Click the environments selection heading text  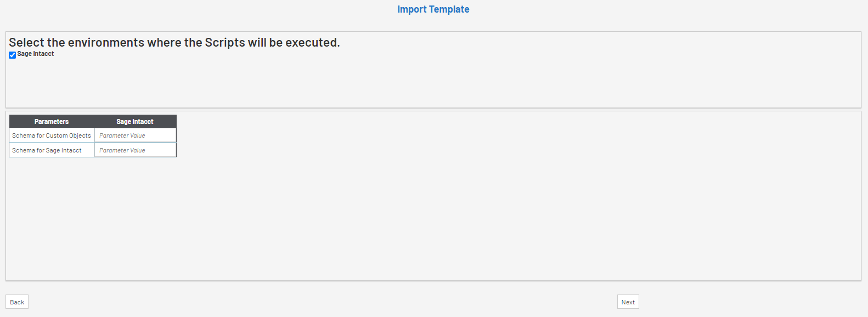(174, 42)
